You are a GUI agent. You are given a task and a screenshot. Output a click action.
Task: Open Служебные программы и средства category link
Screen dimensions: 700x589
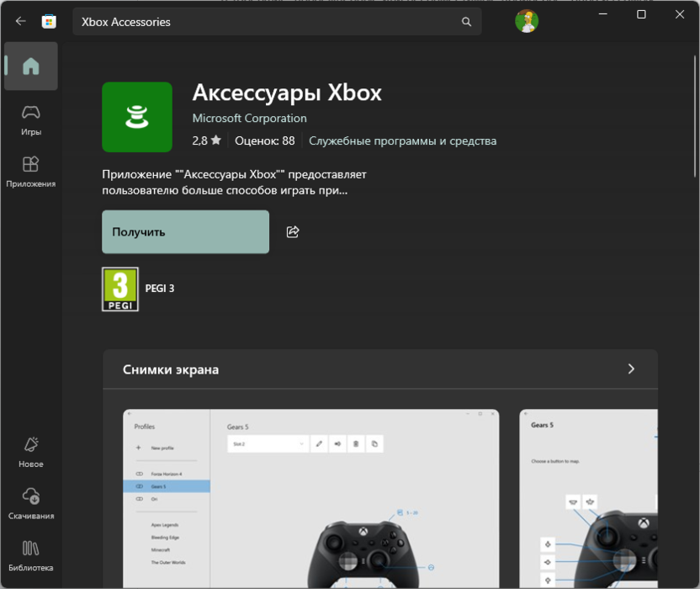[402, 141]
